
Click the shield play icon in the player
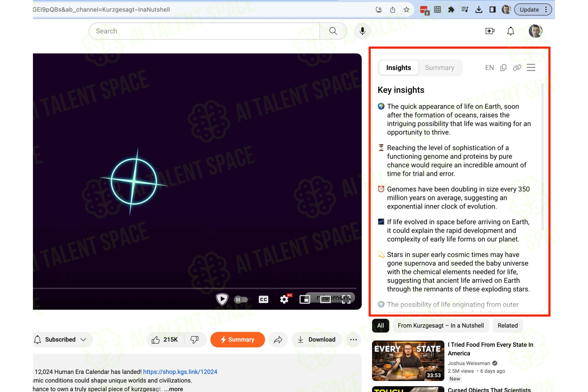[x=222, y=299]
